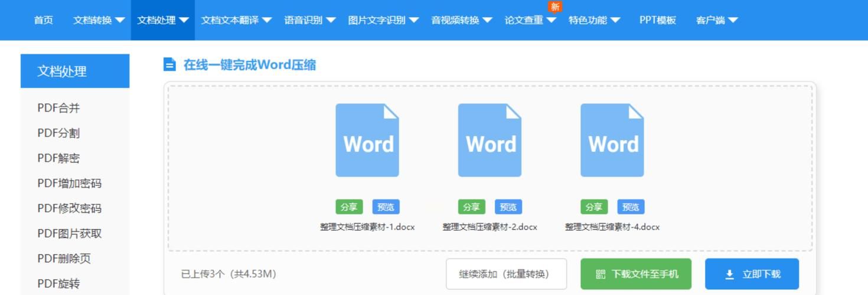Preview 整理文档压缩素材-4.docx with 预览 button

pyautogui.click(x=631, y=207)
